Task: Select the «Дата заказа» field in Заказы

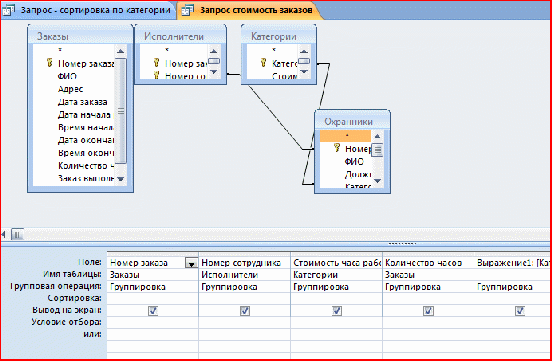Action: (83, 102)
